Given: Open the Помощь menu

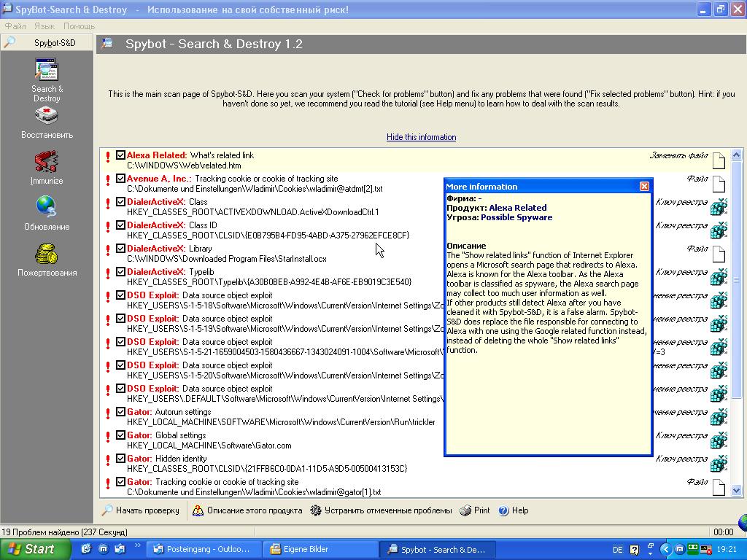Looking at the screenshot, I should coord(79,26).
